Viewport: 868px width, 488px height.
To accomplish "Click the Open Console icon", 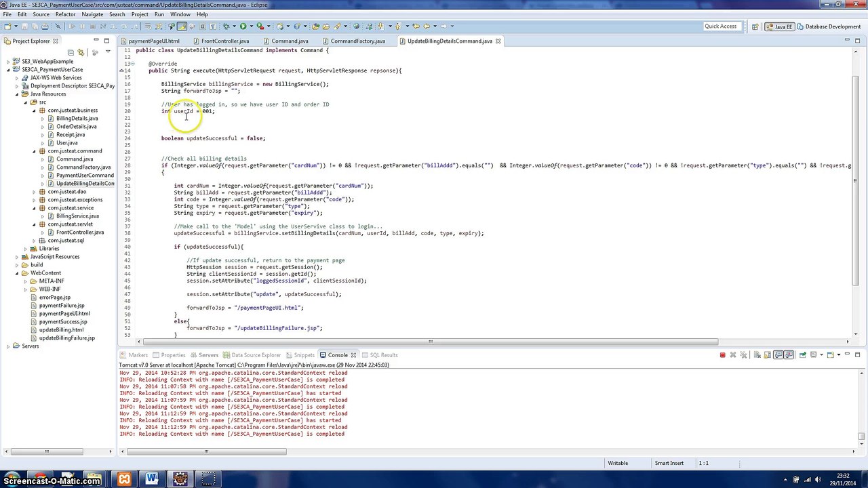I will [x=831, y=354].
